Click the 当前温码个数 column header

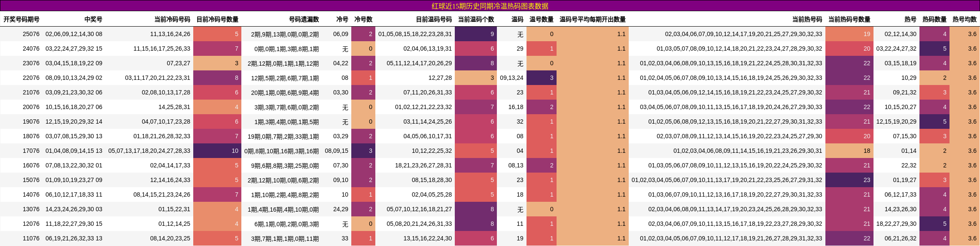[476, 19]
